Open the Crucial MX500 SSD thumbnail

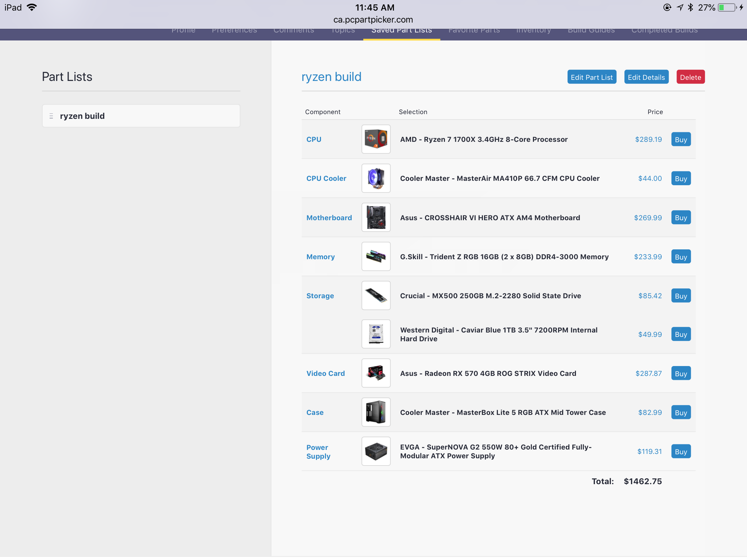pyautogui.click(x=376, y=295)
